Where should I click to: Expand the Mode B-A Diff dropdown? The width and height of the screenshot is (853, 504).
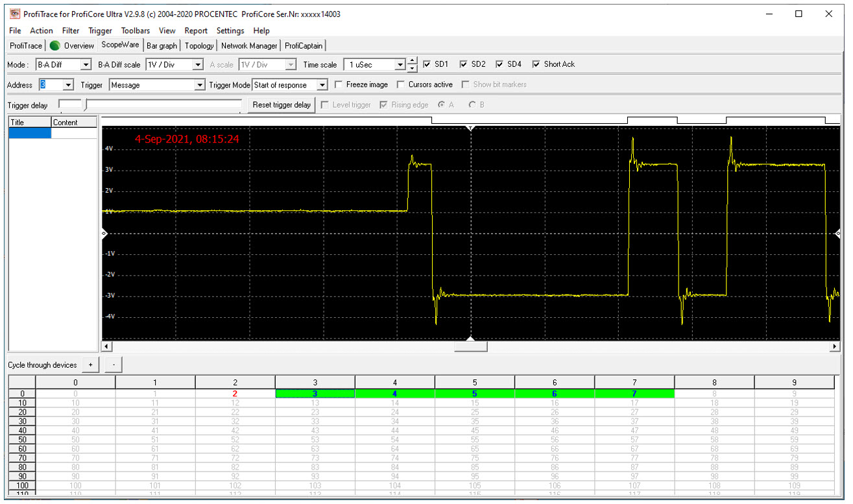tap(86, 65)
